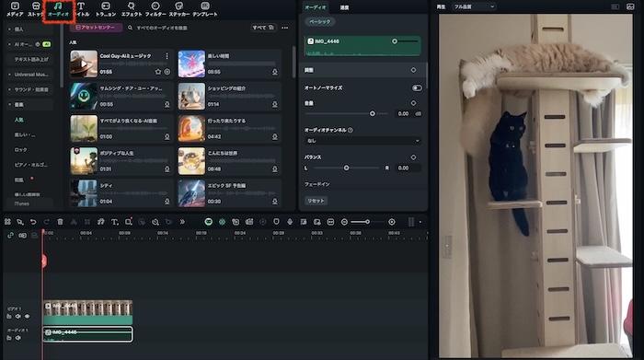Click the Redo arrow in timeline toolbar

click(x=46, y=222)
